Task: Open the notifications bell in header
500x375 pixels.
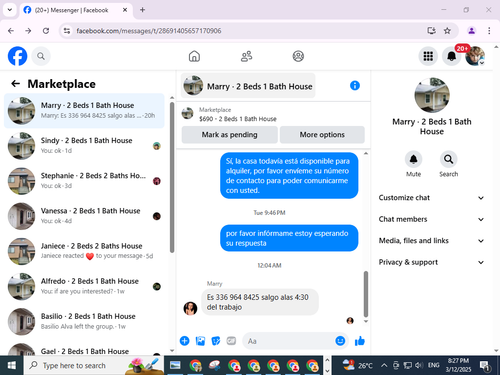Action: coord(451,56)
